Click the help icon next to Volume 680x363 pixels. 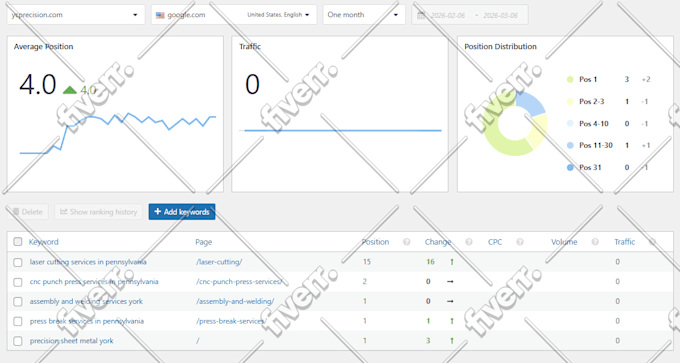pos(595,242)
